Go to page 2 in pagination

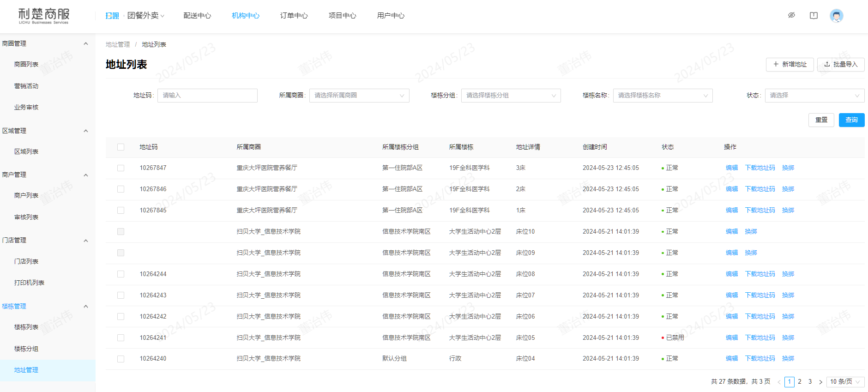[800, 382]
